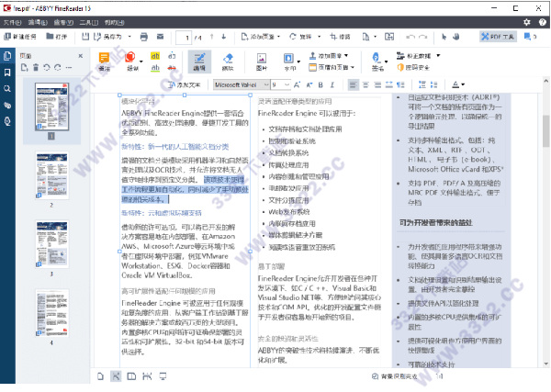Click the Signature (签名) pen icon
Image resolution: width=551 pixels, height=392 pixels.
point(376,58)
